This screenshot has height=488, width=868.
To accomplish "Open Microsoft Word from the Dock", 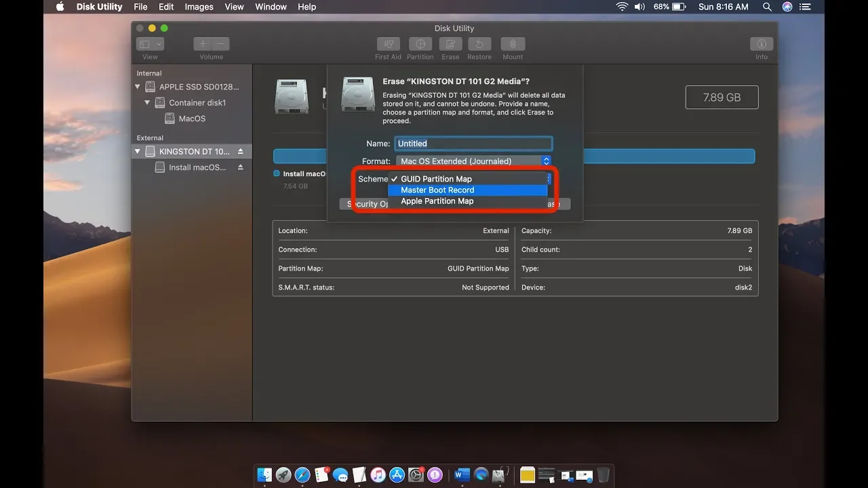I will pos(462,475).
